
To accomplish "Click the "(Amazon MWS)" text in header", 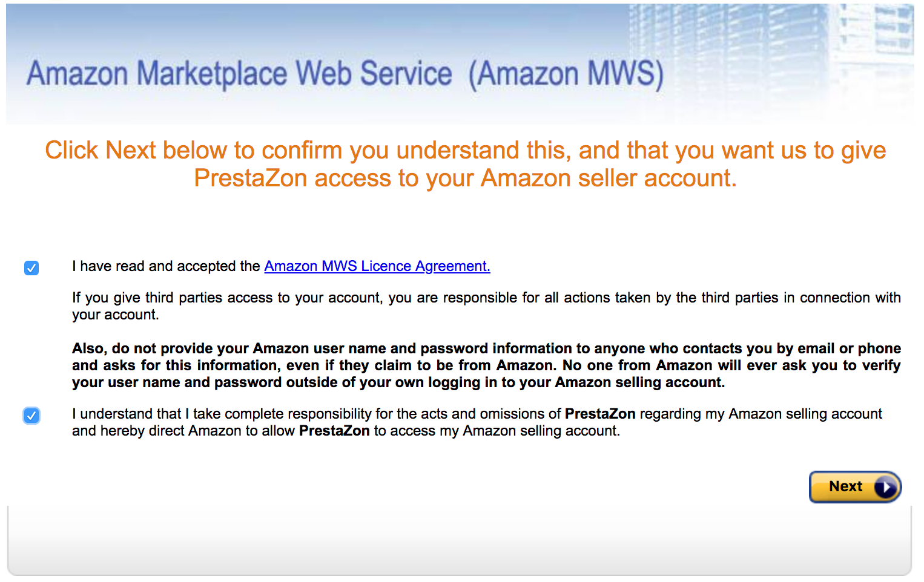I will (x=566, y=74).
